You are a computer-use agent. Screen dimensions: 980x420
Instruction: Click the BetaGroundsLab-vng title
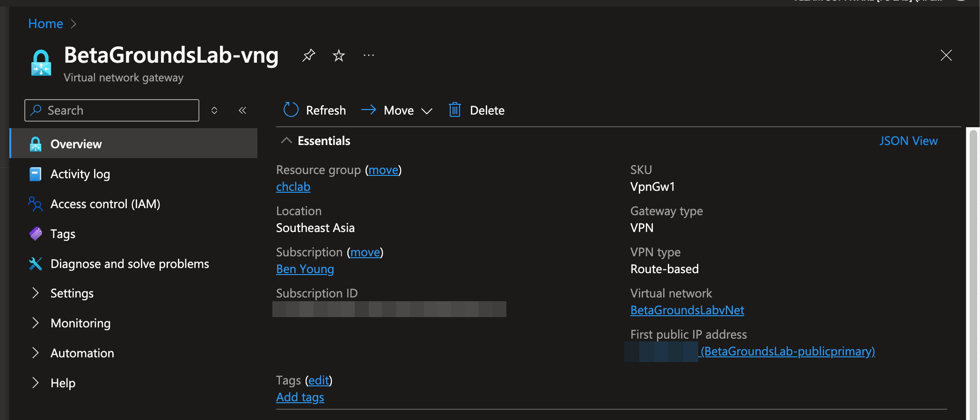171,55
